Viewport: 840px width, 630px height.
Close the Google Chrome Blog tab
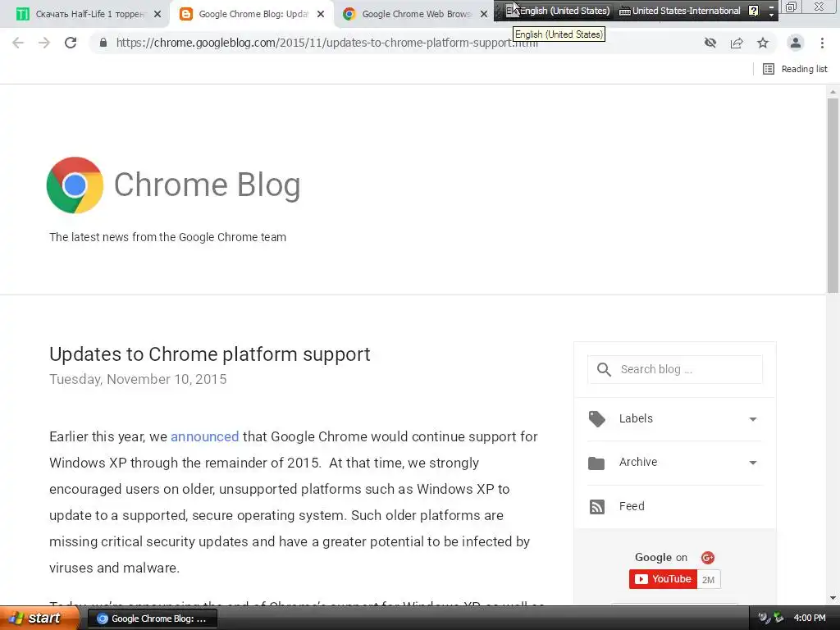pyautogui.click(x=321, y=15)
